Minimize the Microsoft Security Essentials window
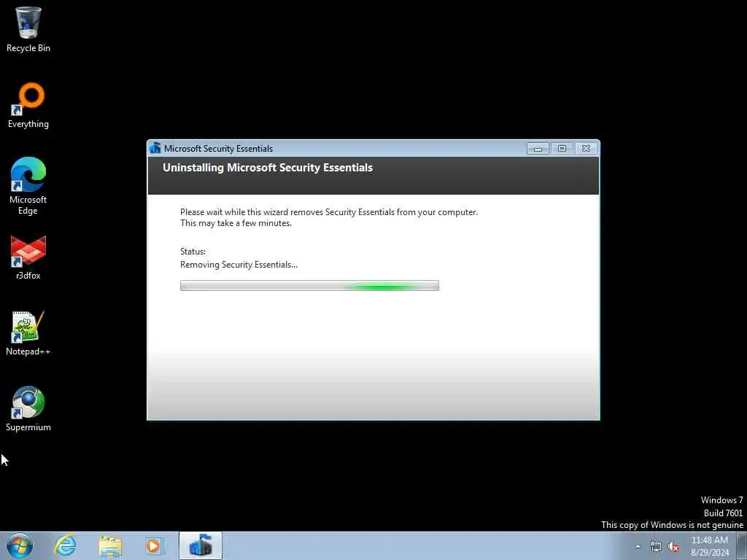Image resolution: width=747 pixels, height=560 pixels. [x=538, y=149]
